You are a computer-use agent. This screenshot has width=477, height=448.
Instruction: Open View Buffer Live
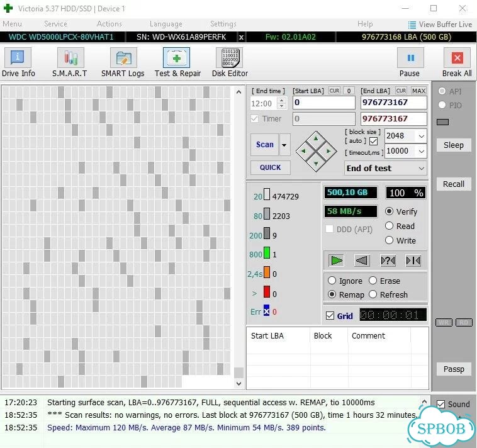pos(440,25)
